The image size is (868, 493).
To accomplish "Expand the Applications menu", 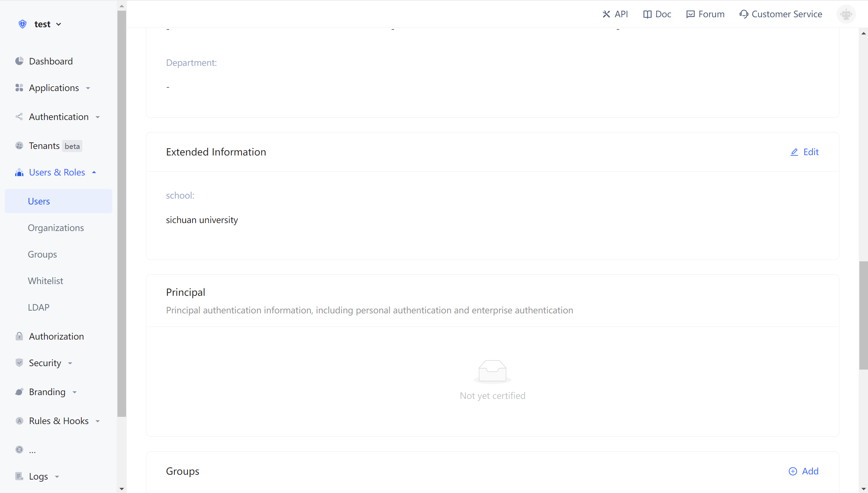I will pos(54,88).
